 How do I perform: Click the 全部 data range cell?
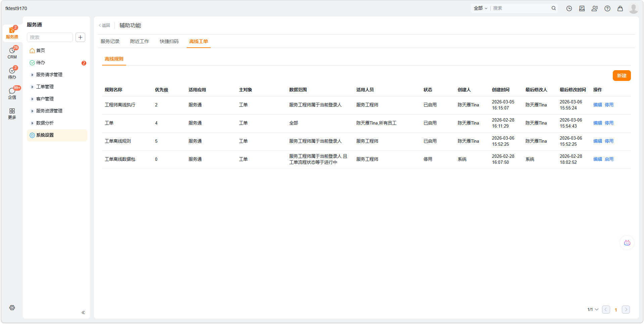[x=294, y=123]
